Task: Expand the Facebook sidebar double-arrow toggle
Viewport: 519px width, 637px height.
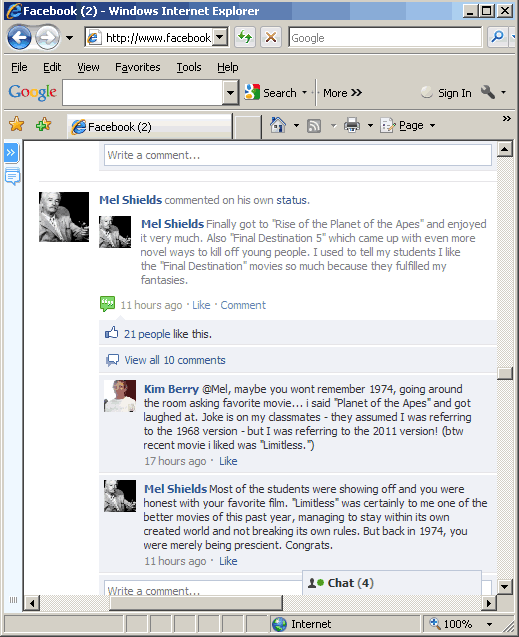Action: pos(11,153)
